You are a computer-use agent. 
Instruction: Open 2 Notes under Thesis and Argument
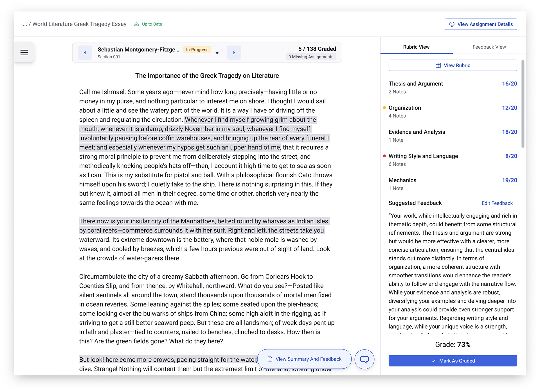397,92
